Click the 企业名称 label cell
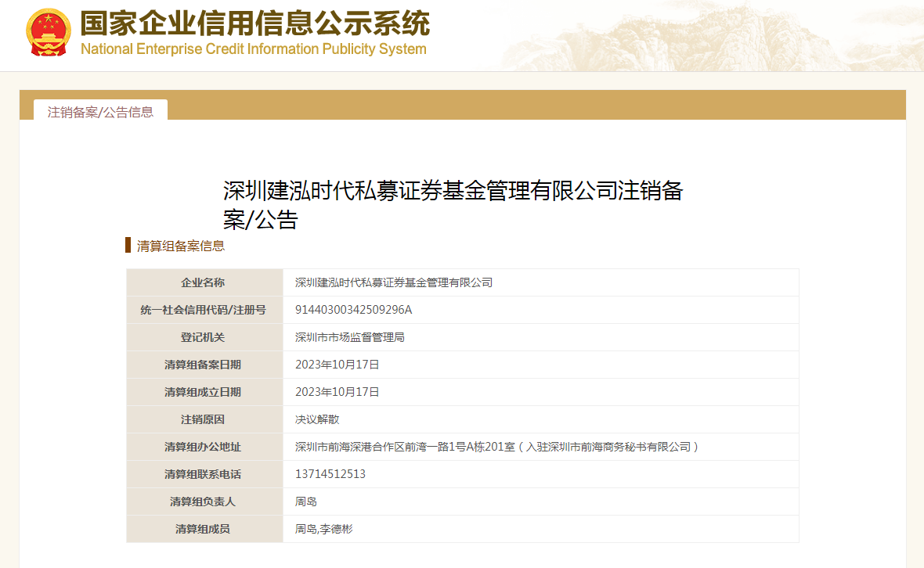Image resolution: width=924 pixels, height=568 pixels. pyautogui.click(x=203, y=282)
